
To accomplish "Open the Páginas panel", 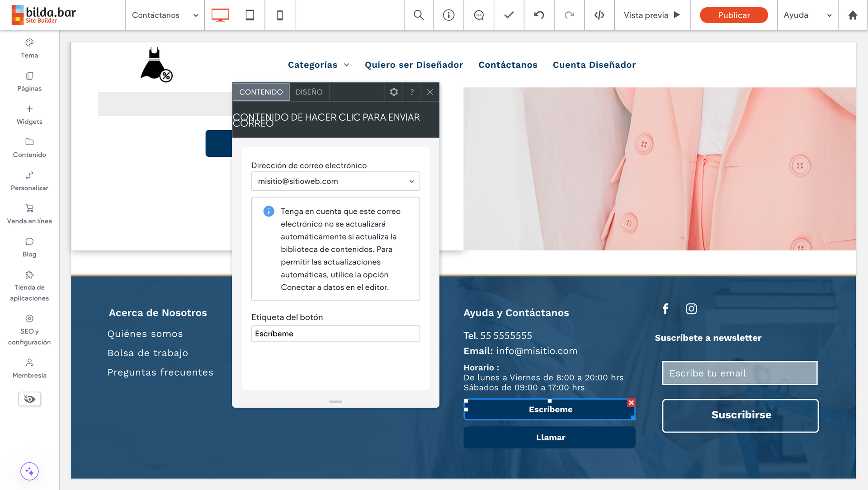I will [x=29, y=82].
